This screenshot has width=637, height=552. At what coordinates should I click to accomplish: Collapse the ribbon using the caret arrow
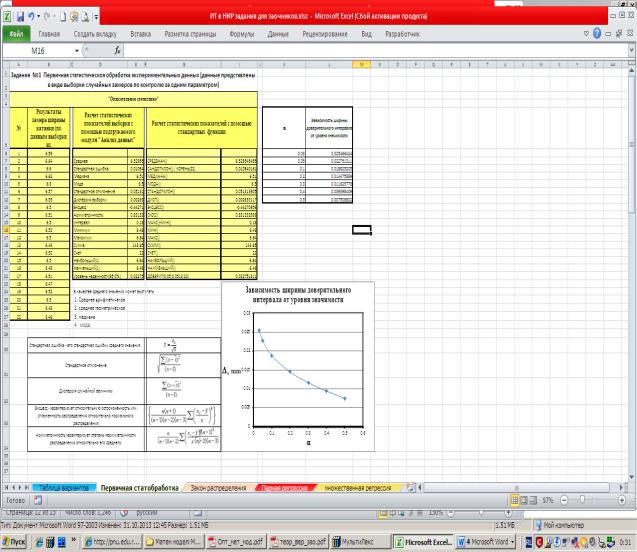[585, 33]
